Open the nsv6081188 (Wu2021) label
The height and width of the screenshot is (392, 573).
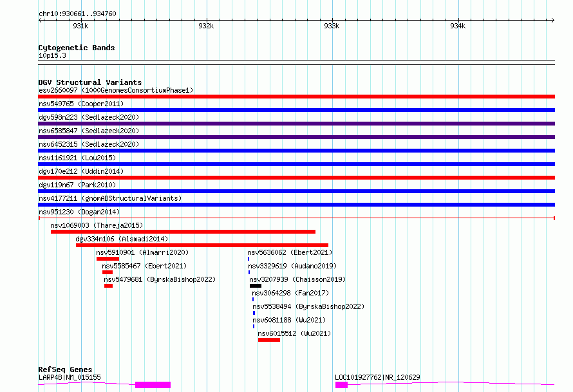(289, 320)
